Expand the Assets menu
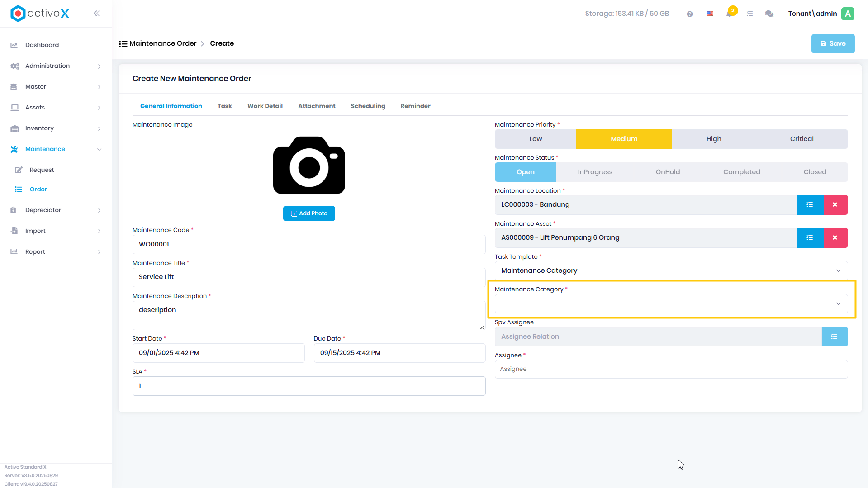The width and height of the screenshot is (868, 488). [x=99, y=108]
